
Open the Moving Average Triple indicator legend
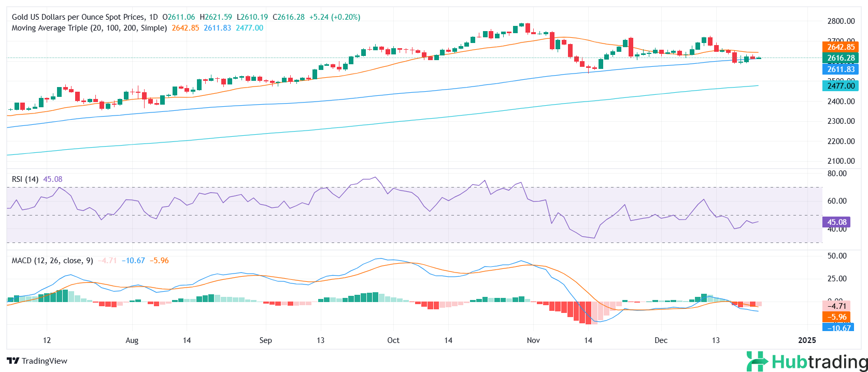click(89, 28)
